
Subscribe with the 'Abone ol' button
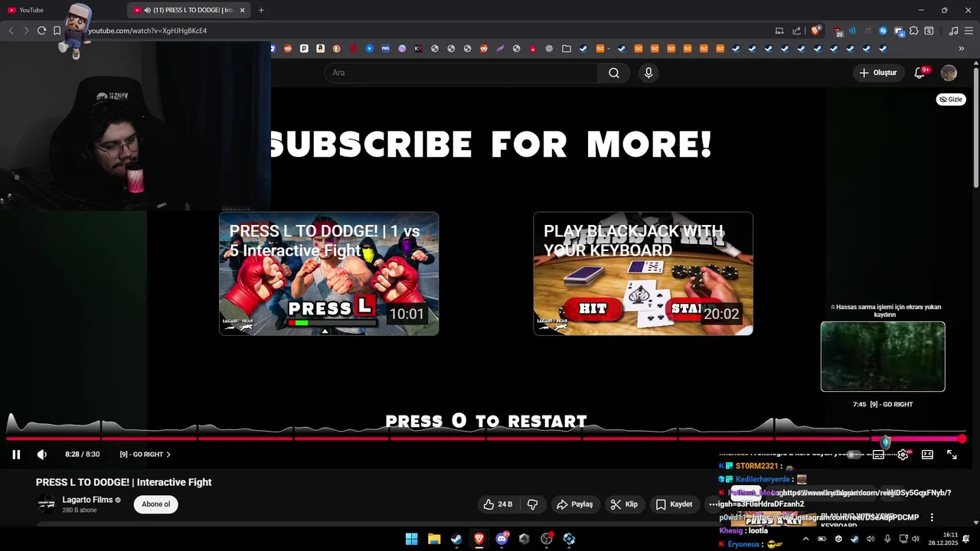tap(155, 504)
